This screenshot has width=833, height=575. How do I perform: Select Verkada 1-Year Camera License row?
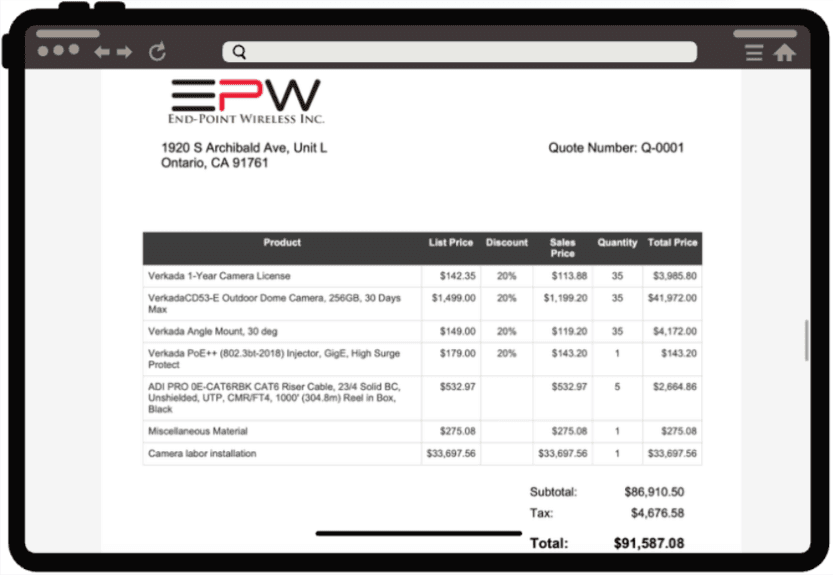(422, 276)
